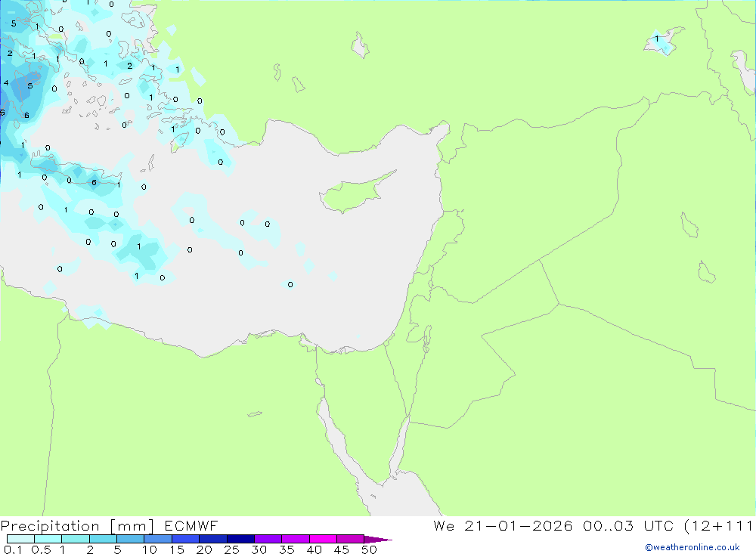Click the 'ECMWF' model label

click(191, 525)
